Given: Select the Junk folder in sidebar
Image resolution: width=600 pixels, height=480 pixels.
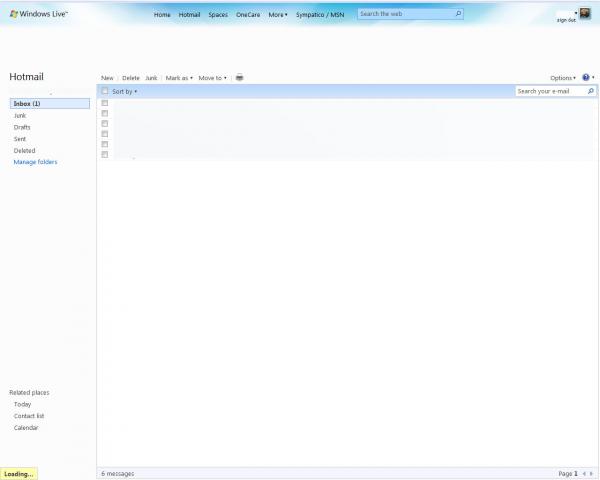Looking at the screenshot, I should click(20, 115).
